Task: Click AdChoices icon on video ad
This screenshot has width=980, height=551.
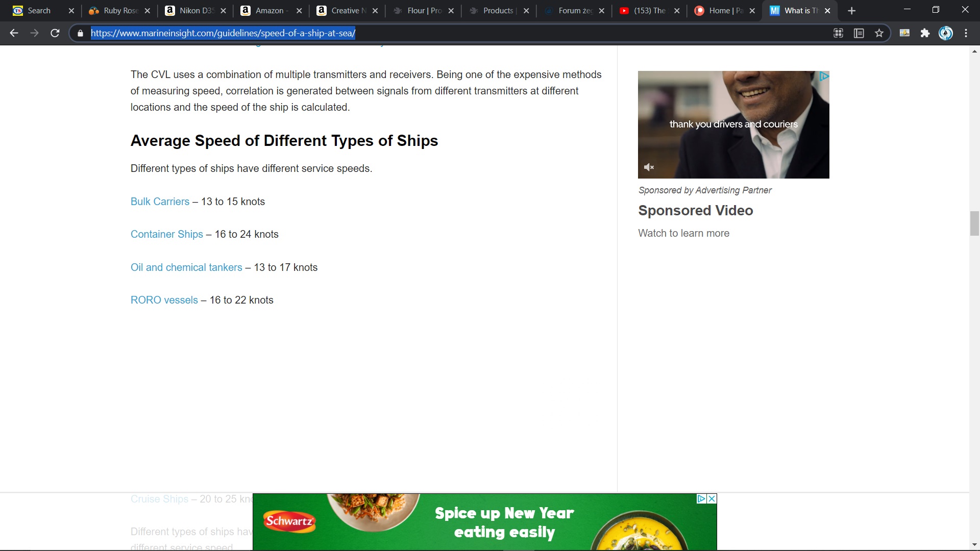Action: (824, 77)
